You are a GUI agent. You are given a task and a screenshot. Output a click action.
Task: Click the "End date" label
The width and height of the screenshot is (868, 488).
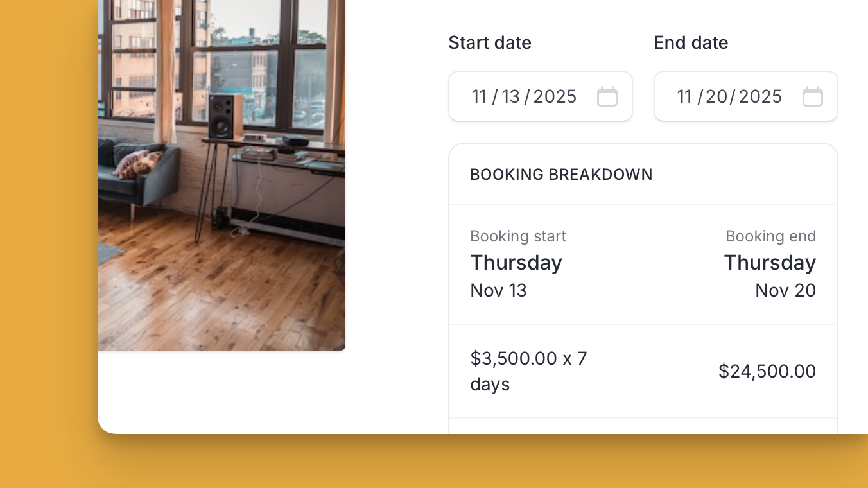click(x=691, y=42)
